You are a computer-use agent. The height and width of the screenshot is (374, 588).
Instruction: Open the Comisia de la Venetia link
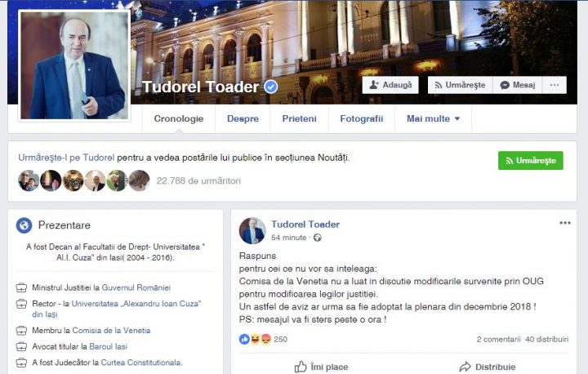(111, 331)
